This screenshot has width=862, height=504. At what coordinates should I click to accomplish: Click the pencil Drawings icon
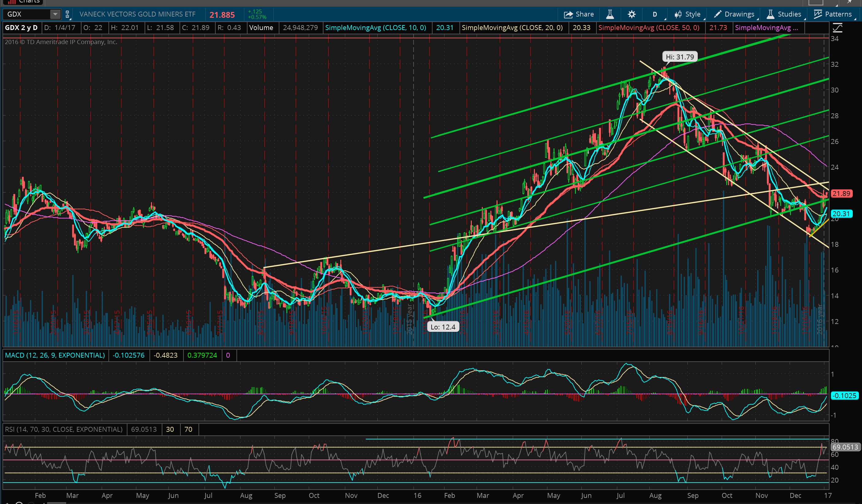(718, 14)
